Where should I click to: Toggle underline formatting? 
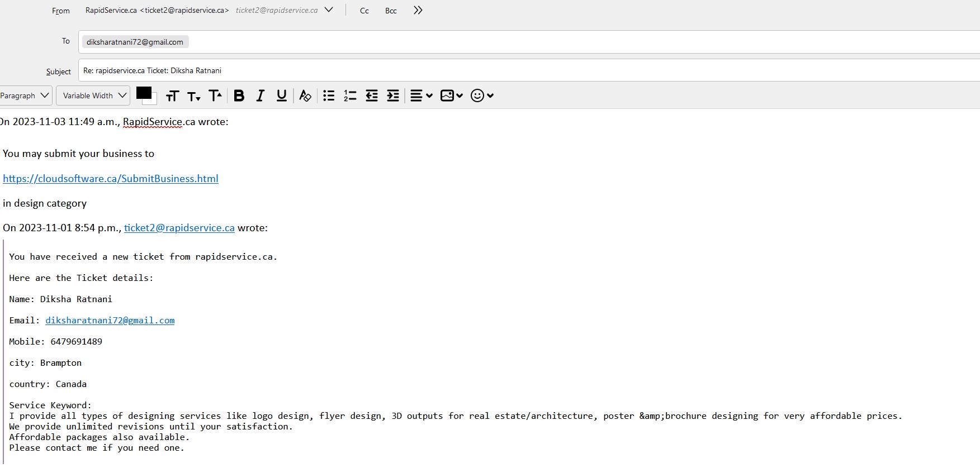tap(282, 95)
